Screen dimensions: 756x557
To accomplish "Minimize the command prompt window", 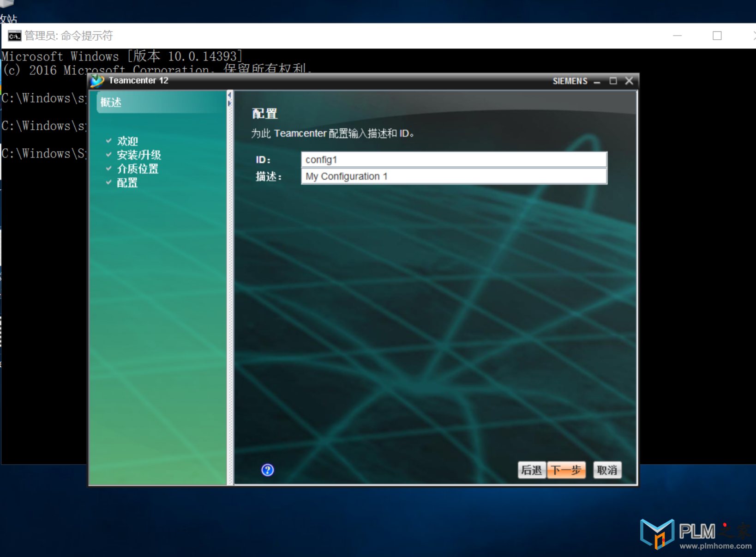I will (677, 36).
